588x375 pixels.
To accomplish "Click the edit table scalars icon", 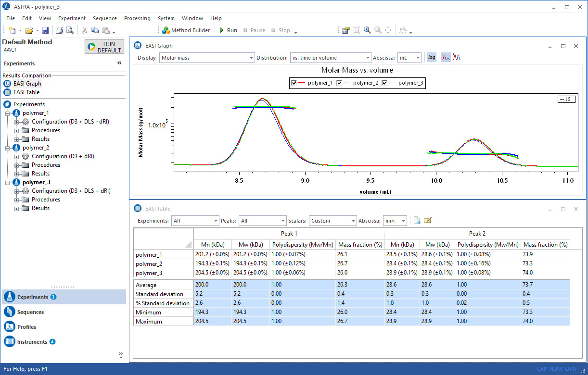I will 427,220.
